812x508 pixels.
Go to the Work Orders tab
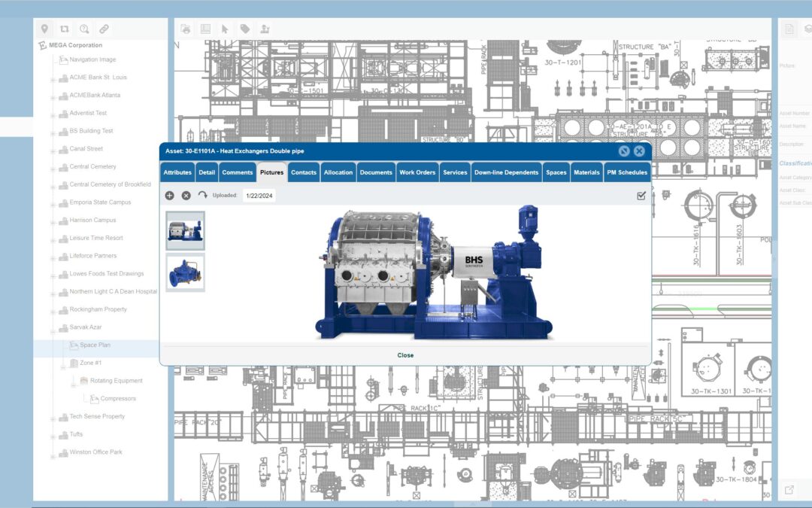coord(417,172)
